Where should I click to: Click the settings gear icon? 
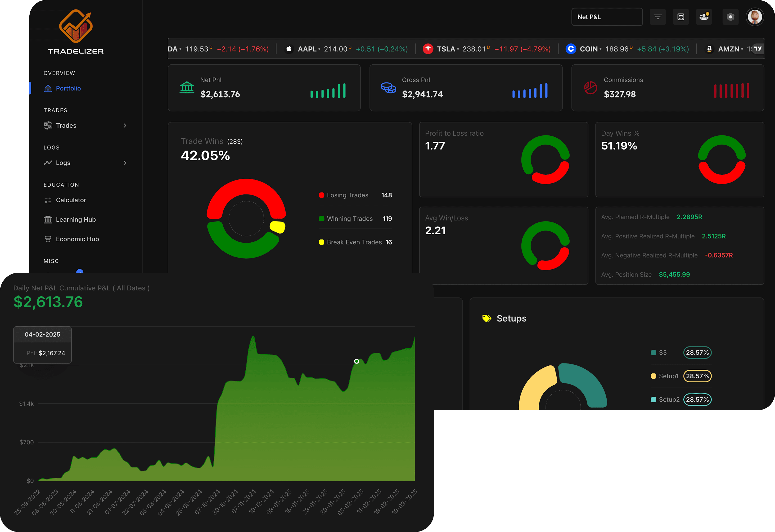point(730,17)
